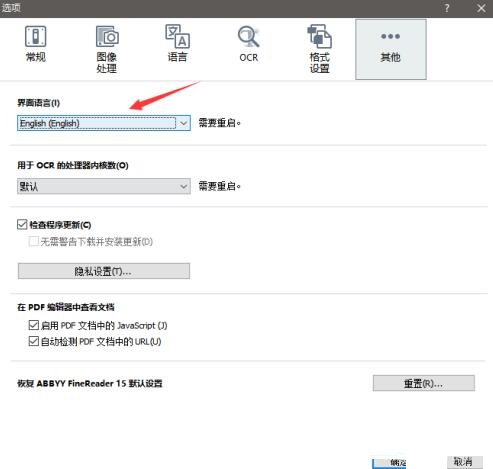Expand the OCR 处理器内核数 dropdown set to 默认
This screenshot has width=493, height=469.
104,186
